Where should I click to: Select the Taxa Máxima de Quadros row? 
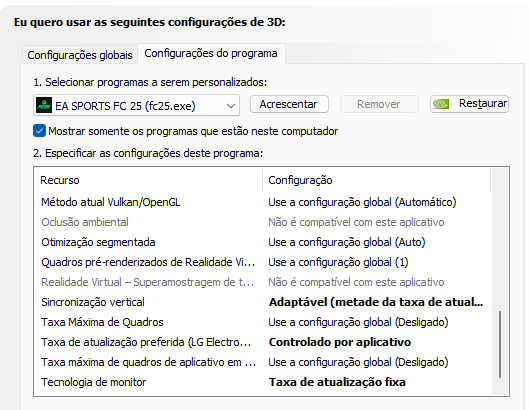262,322
